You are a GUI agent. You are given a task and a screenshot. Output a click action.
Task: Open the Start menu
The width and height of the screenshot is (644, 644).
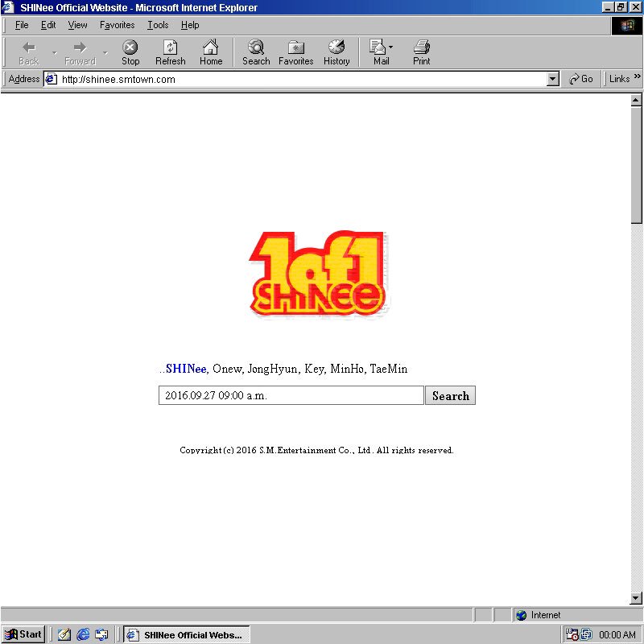pos(23,634)
